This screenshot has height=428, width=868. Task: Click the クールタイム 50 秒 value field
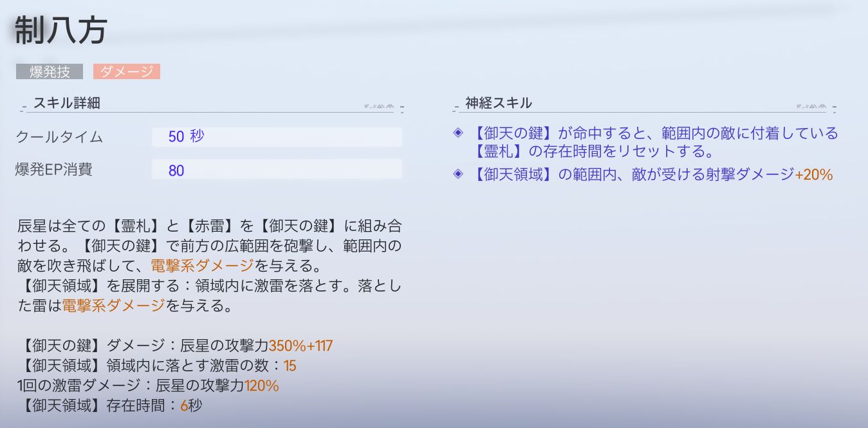277,136
